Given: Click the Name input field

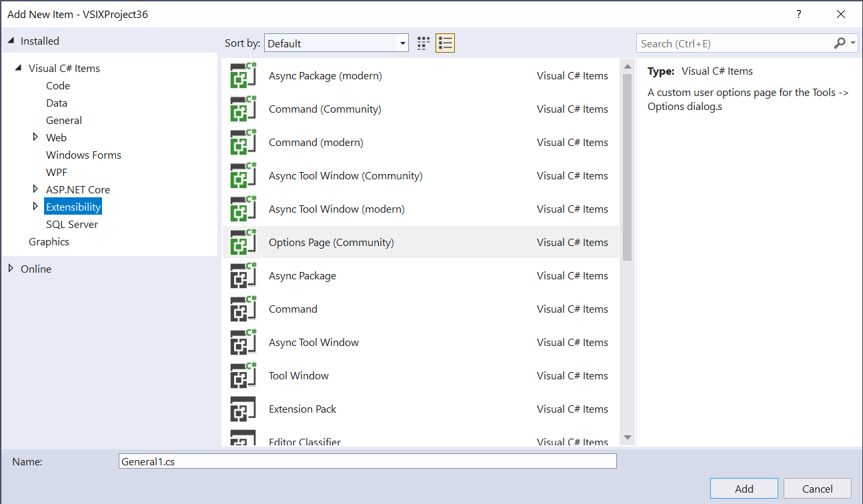Looking at the screenshot, I should (x=367, y=461).
